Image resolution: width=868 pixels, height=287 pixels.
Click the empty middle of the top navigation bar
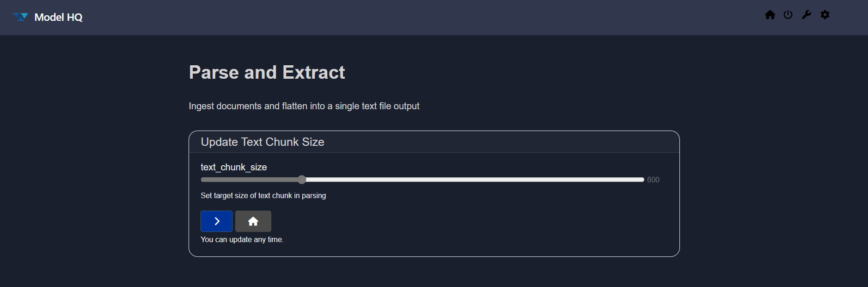(416, 17)
